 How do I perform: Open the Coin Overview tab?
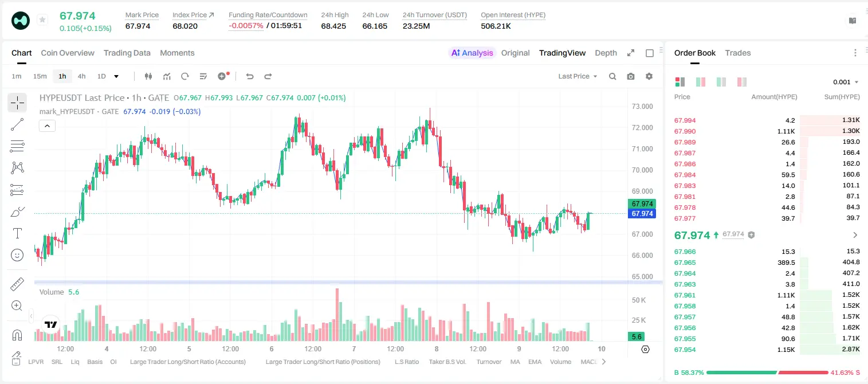(x=68, y=53)
